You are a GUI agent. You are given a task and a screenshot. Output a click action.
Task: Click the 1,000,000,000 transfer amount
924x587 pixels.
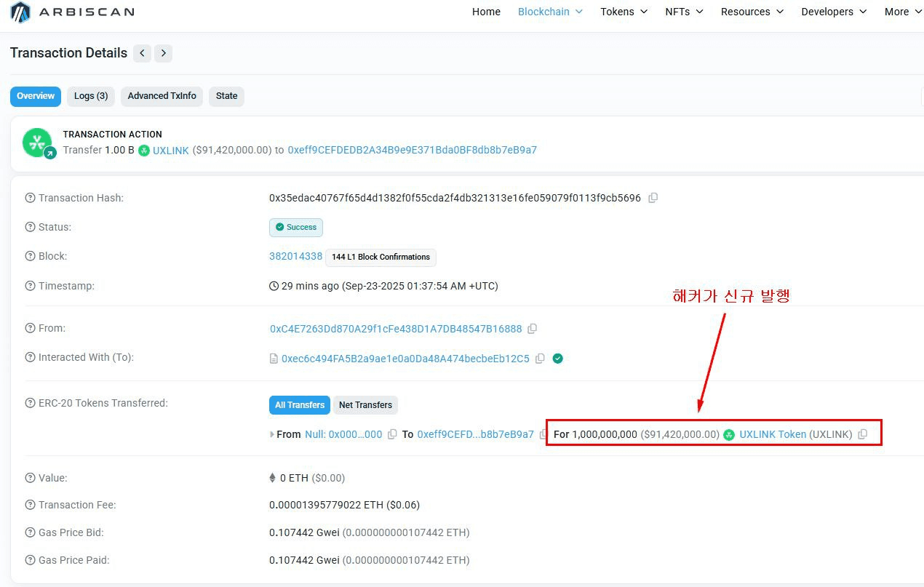click(x=605, y=434)
